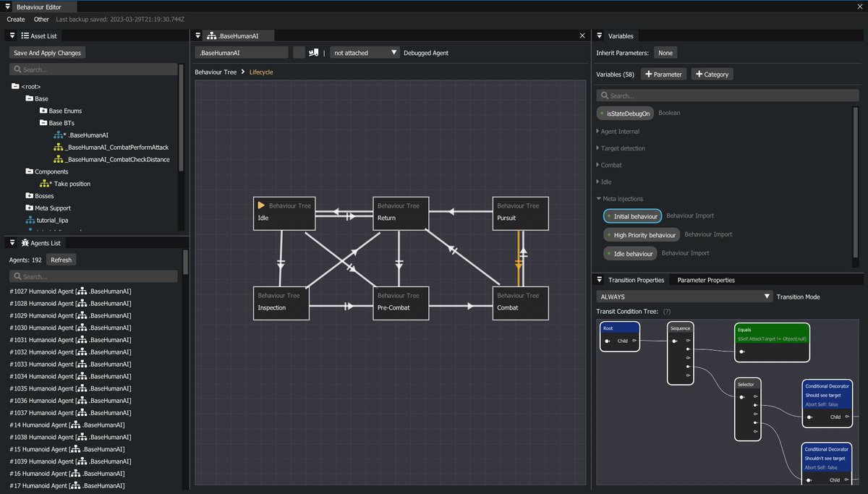Viewport: 868px width, 494px height.
Task: Click the None button for Inherit Parameters
Action: [665, 53]
